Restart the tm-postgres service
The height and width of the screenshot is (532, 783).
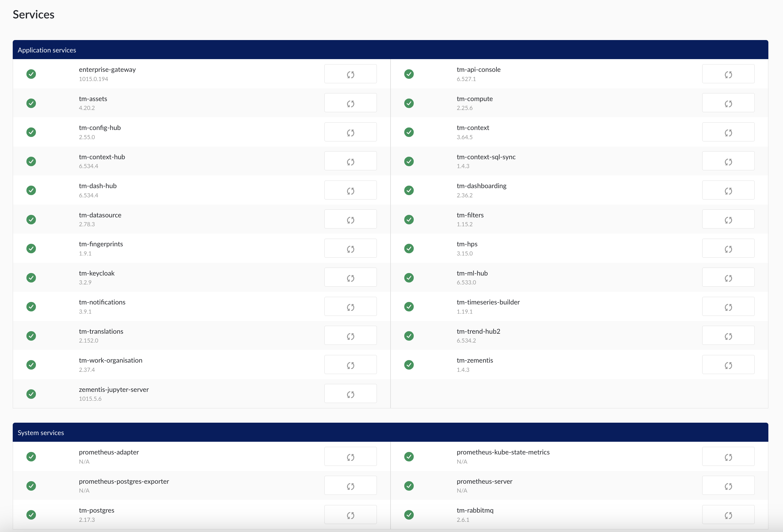(350, 515)
